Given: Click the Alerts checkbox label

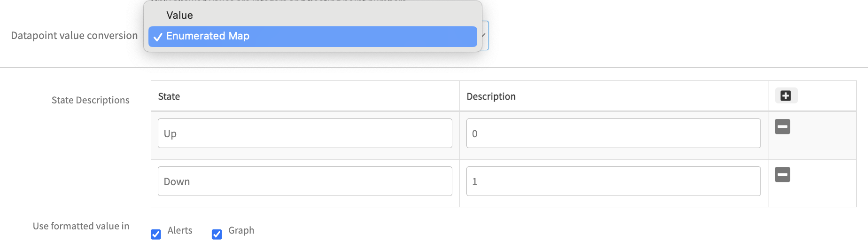Looking at the screenshot, I should pyautogui.click(x=180, y=230).
